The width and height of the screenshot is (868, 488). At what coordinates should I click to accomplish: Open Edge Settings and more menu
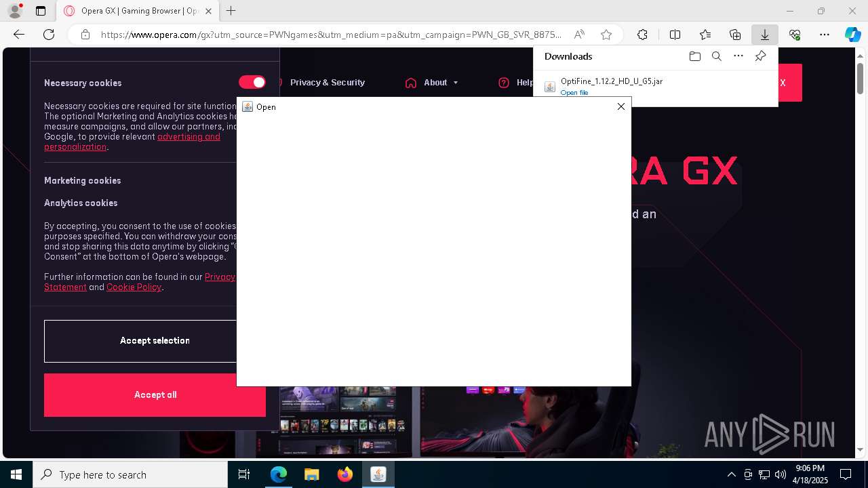(825, 35)
